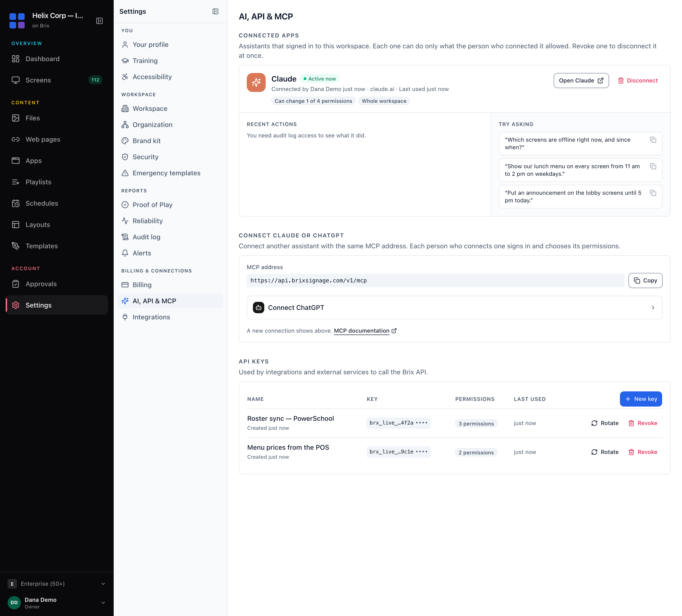
Task: Open Approvals under Account
Action: 57,284
